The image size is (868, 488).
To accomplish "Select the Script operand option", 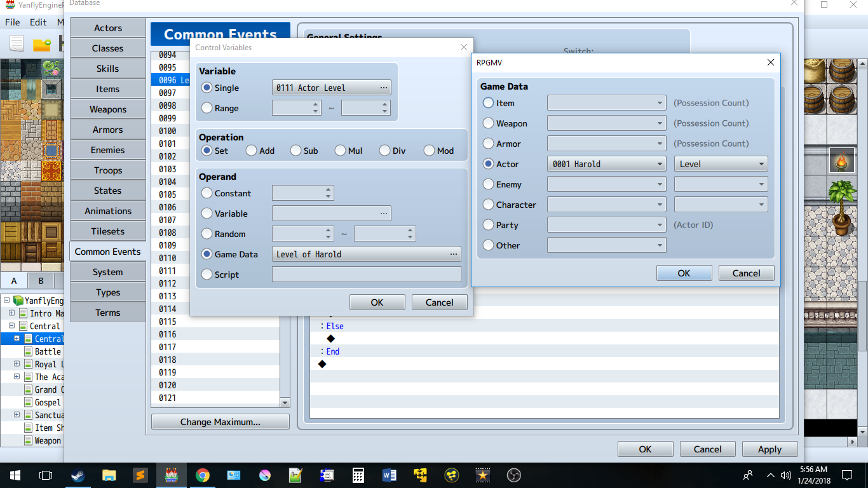I will click(x=207, y=274).
